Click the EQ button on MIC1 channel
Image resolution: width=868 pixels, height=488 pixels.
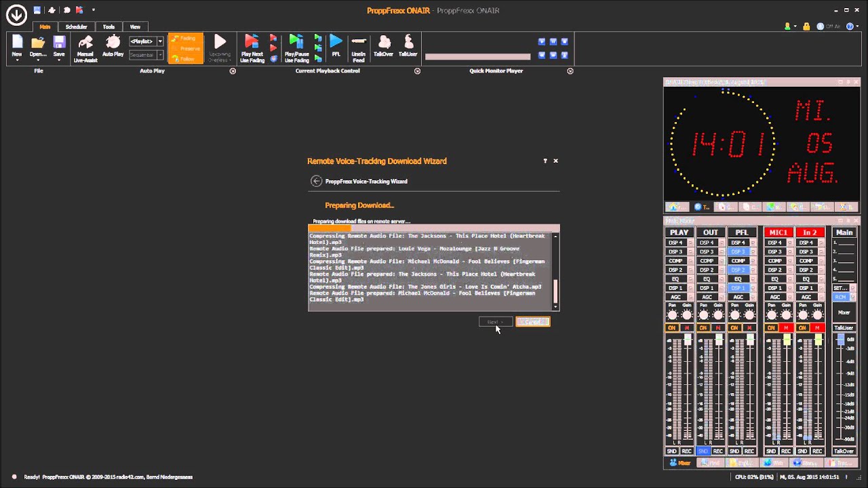coord(775,279)
